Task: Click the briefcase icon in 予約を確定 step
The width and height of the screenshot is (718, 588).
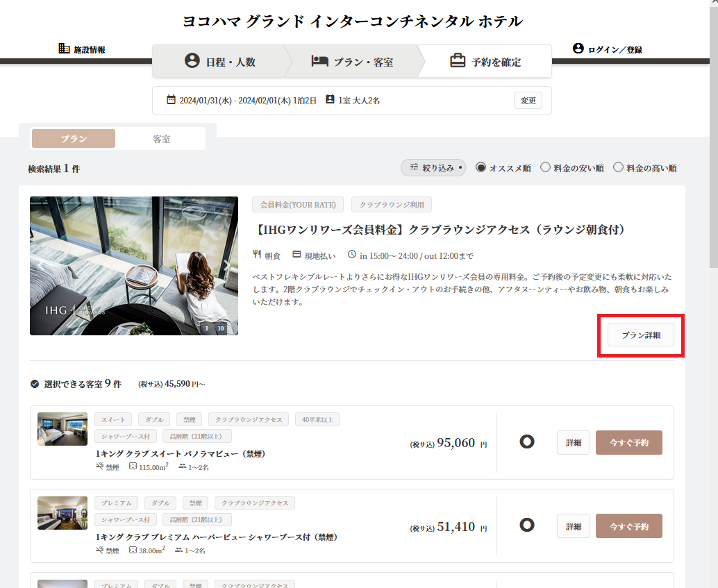Action: pos(458,60)
